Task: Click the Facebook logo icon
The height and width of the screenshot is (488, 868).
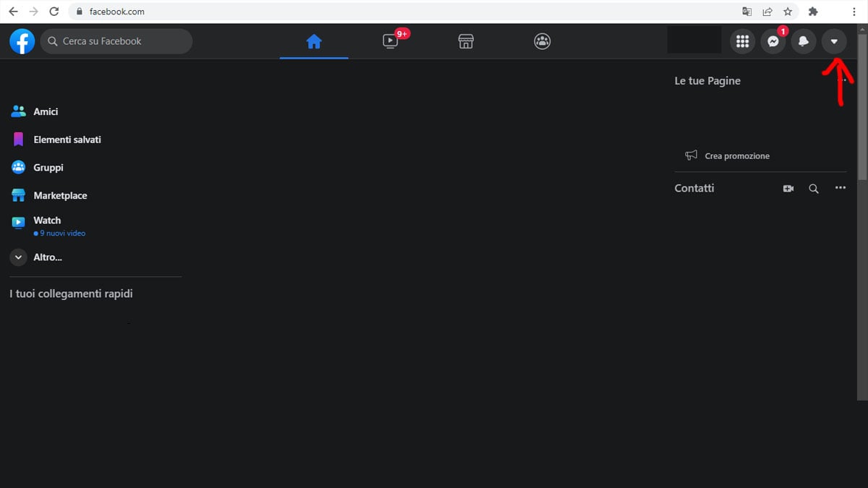Action: [22, 41]
